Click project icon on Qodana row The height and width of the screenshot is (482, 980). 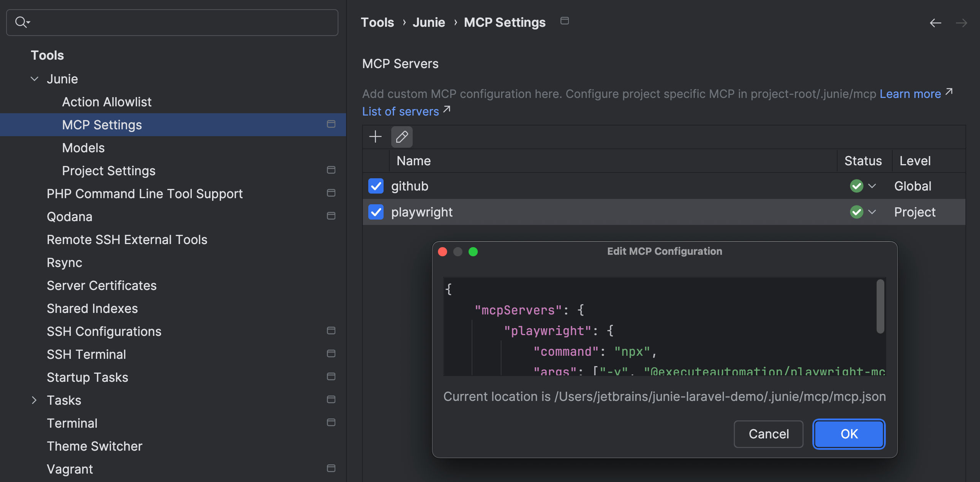(331, 216)
